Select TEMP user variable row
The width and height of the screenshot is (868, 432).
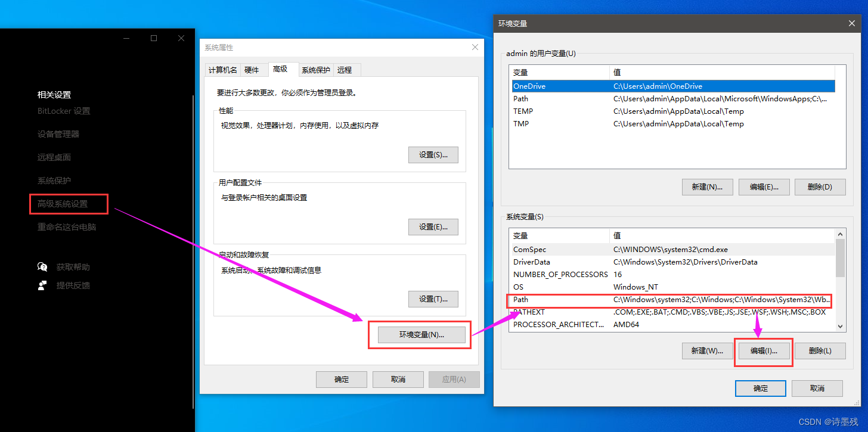tap(673, 111)
